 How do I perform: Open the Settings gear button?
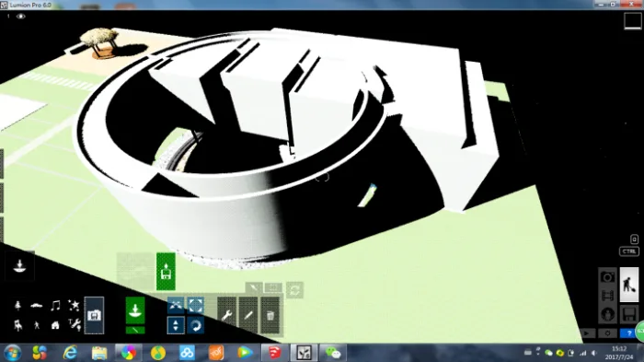point(607,333)
